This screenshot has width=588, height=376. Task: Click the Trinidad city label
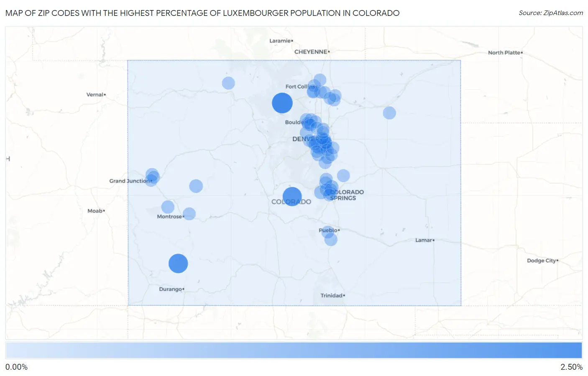[332, 295]
